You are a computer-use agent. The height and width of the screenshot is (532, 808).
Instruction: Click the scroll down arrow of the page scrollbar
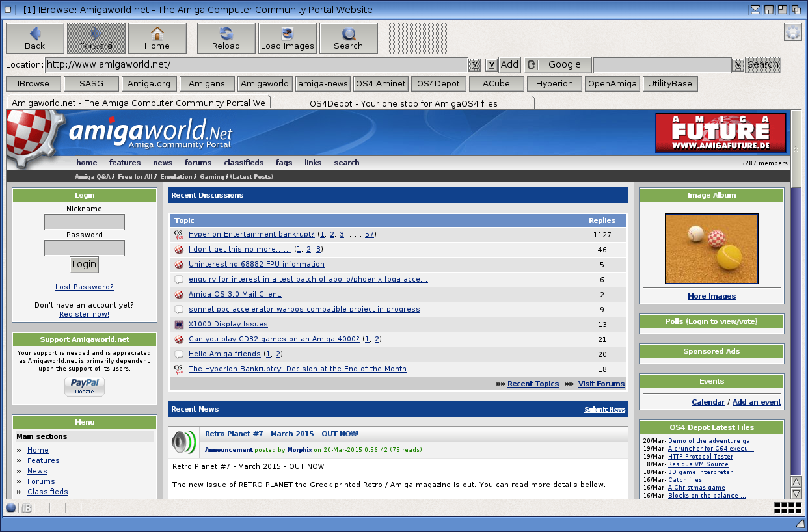pos(796,494)
